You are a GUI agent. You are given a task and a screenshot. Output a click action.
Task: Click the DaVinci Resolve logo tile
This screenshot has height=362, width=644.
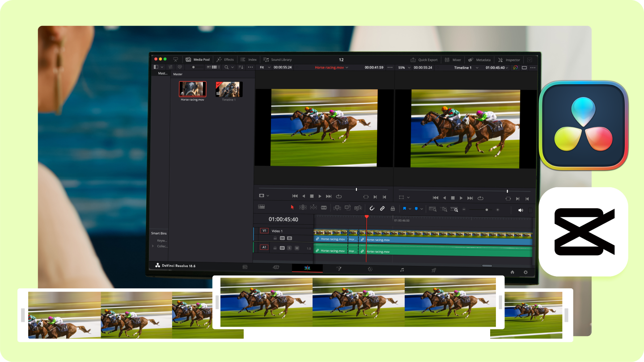tap(583, 125)
